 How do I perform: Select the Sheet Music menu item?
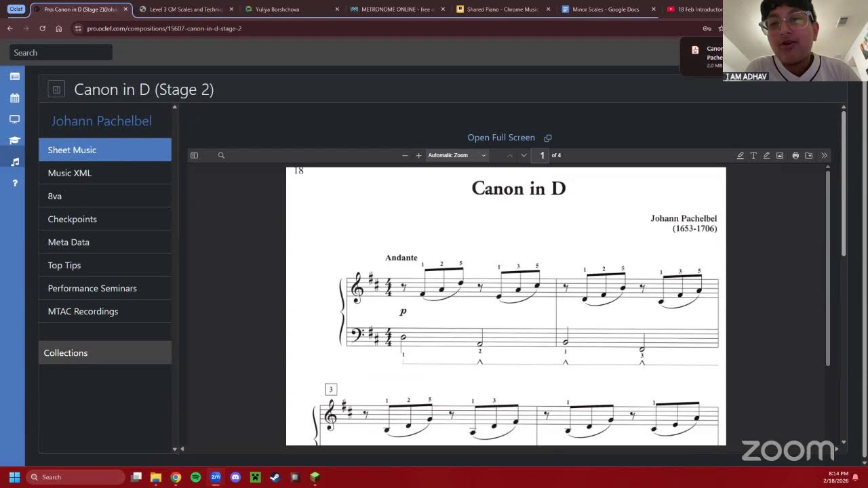tap(105, 150)
